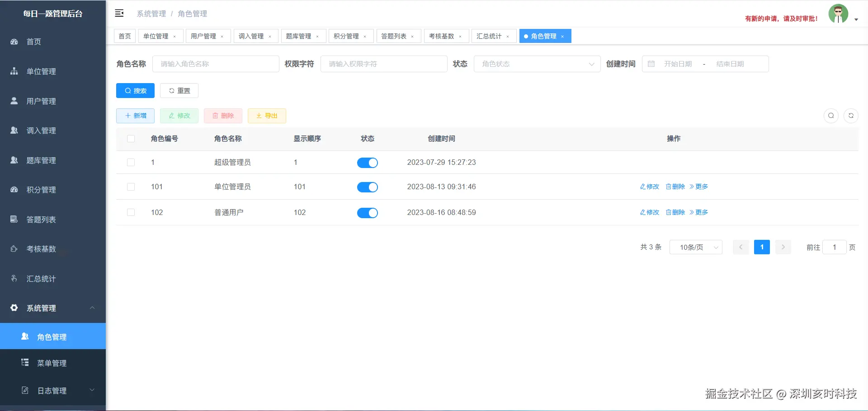Close the 用户管理 tab
The image size is (868, 411).
tap(222, 37)
